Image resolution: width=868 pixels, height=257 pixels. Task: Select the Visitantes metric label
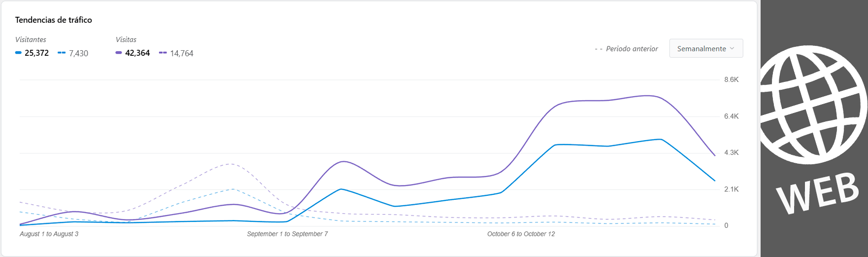pyautogui.click(x=31, y=39)
